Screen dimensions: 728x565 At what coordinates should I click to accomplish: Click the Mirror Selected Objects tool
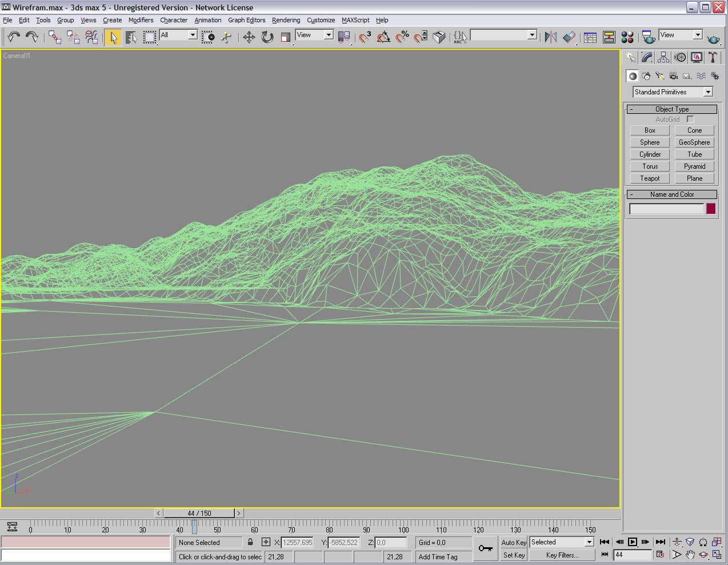click(x=550, y=37)
